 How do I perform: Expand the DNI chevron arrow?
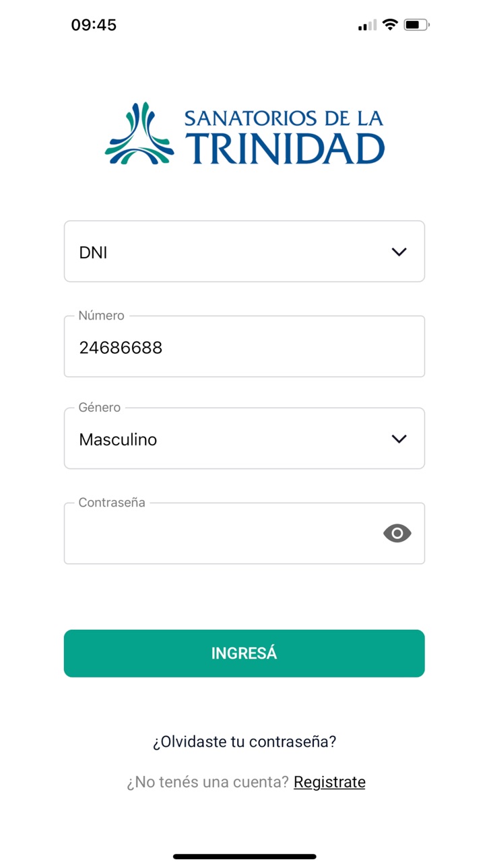coord(399,252)
